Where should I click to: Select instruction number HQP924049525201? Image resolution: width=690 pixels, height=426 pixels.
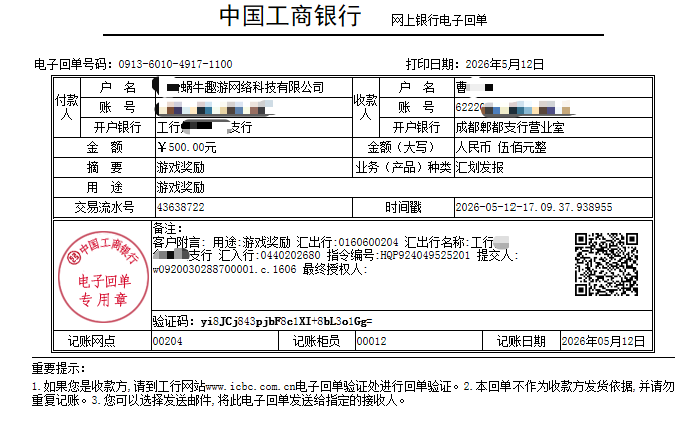(425, 255)
